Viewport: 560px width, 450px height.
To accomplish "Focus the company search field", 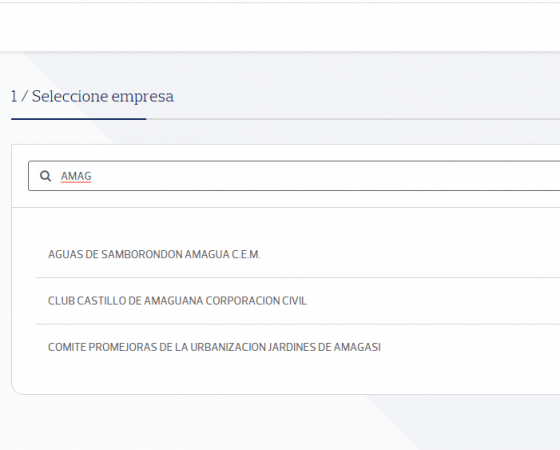I will click(294, 176).
